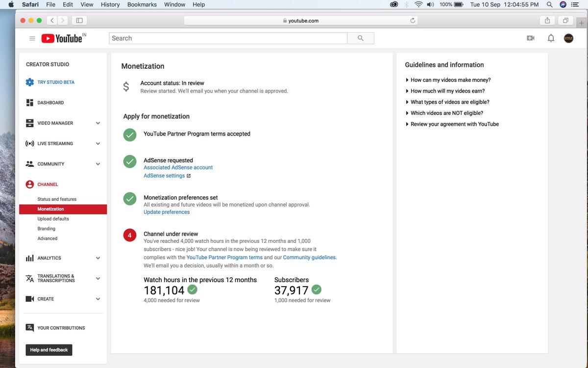Open a new Safari tab with plus
Screen dimensions: 588x368
[582, 23]
